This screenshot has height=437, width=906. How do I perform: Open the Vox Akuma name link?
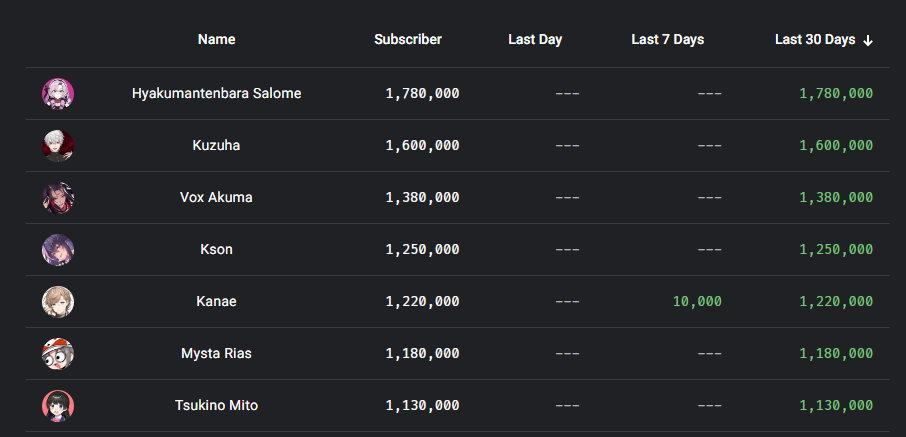[216, 198]
